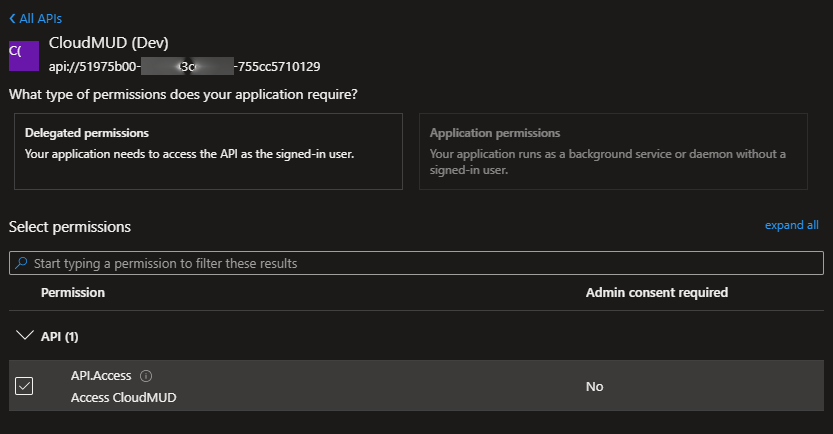Collapse the API (1) group chevron
This screenshot has width=833, height=434.
[24, 336]
